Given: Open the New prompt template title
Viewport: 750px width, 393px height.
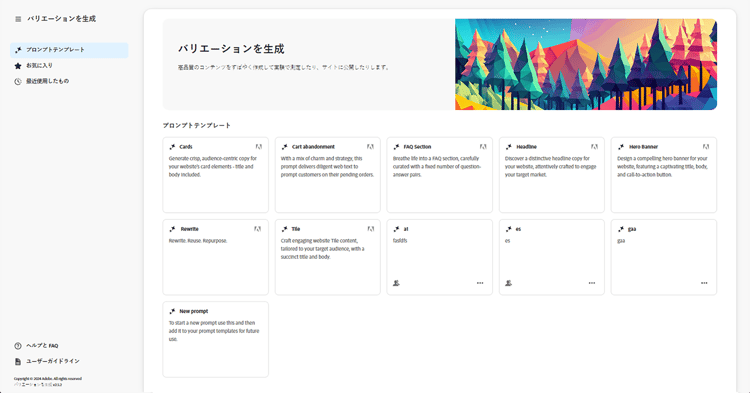Looking at the screenshot, I should pyautogui.click(x=194, y=311).
